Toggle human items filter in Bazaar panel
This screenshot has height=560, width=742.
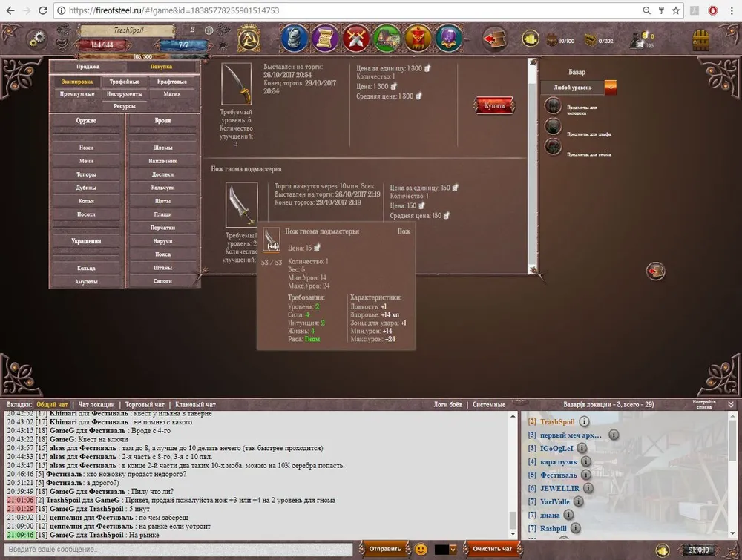coord(553,106)
